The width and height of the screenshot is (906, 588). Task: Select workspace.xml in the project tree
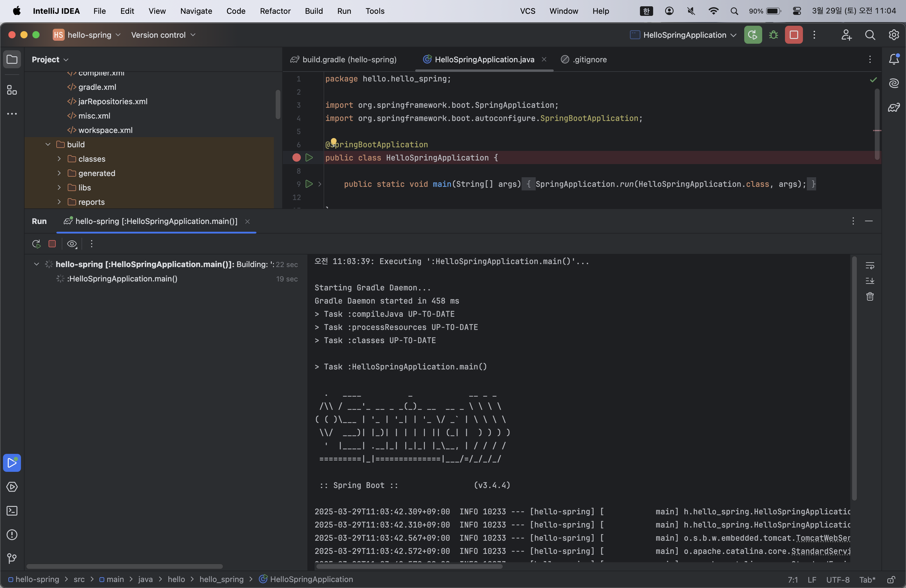(x=100, y=130)
